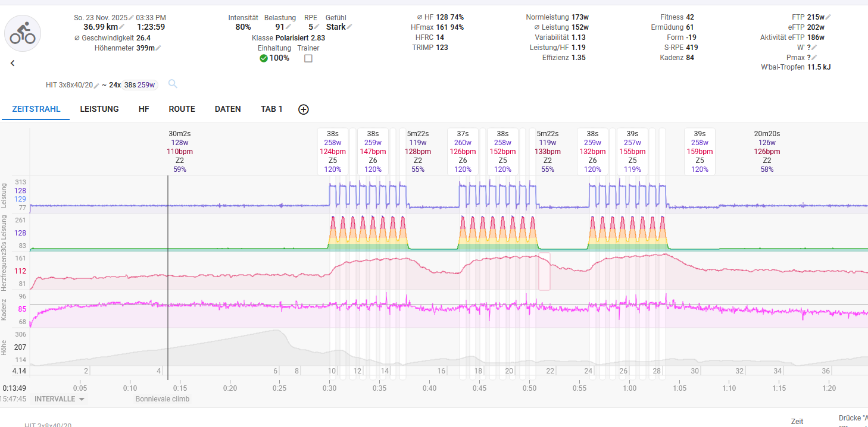Edit the RPE value pencil icon
The image size is (868, 427).
tap(317, 27)
